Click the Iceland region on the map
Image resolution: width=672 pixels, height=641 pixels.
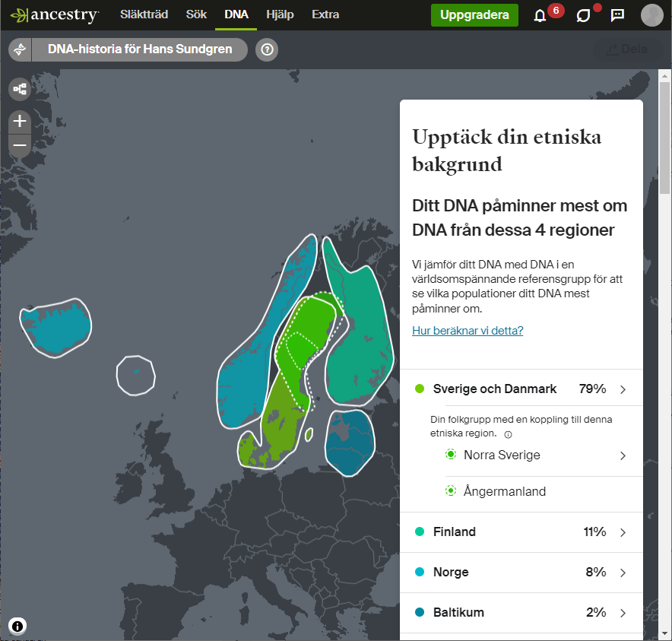55,328
